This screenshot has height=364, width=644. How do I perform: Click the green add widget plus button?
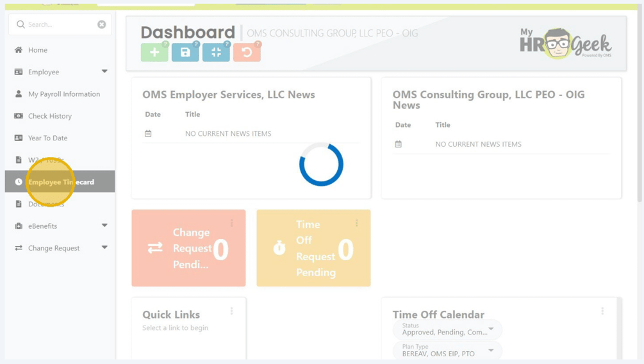[x=154, y=52]
